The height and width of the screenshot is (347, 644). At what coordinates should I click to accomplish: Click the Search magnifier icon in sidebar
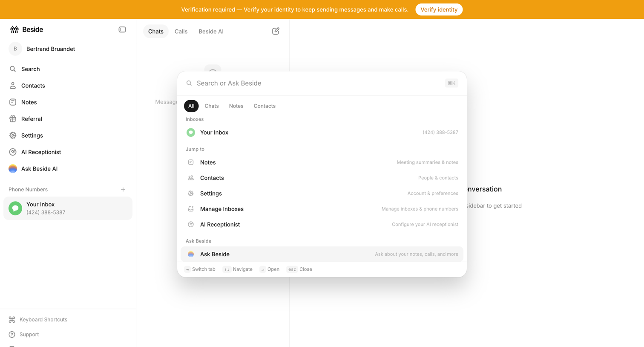[13, 69]
